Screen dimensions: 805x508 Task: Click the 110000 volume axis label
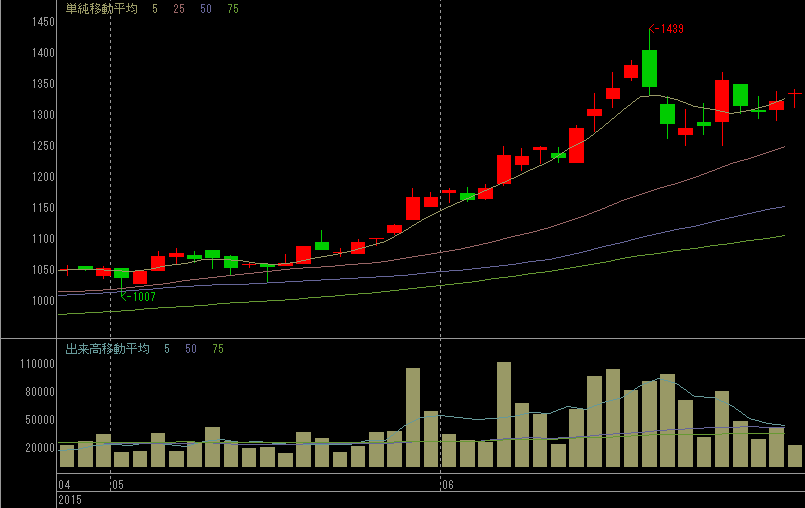pyautogui.click(x=37, y=364)
